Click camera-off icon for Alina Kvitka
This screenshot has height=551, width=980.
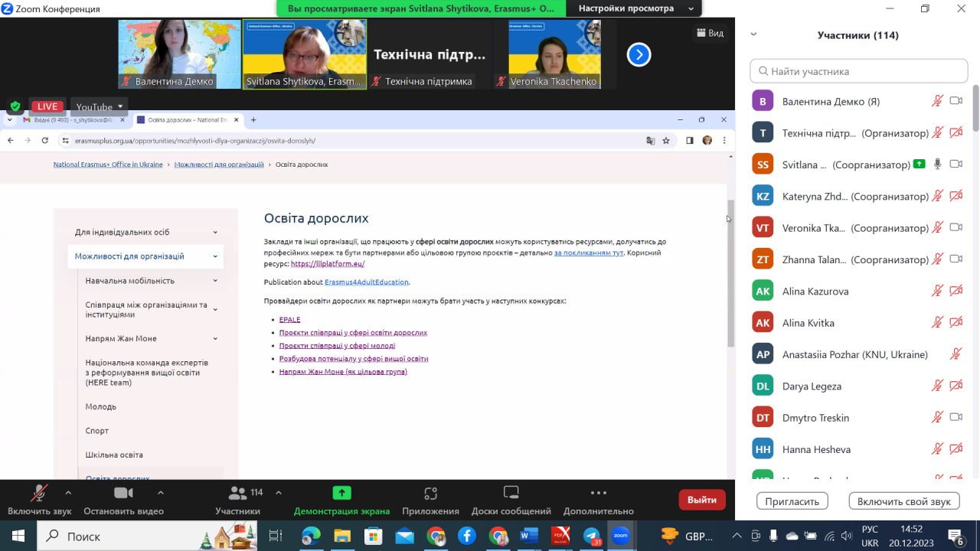[x=955, y=323]
